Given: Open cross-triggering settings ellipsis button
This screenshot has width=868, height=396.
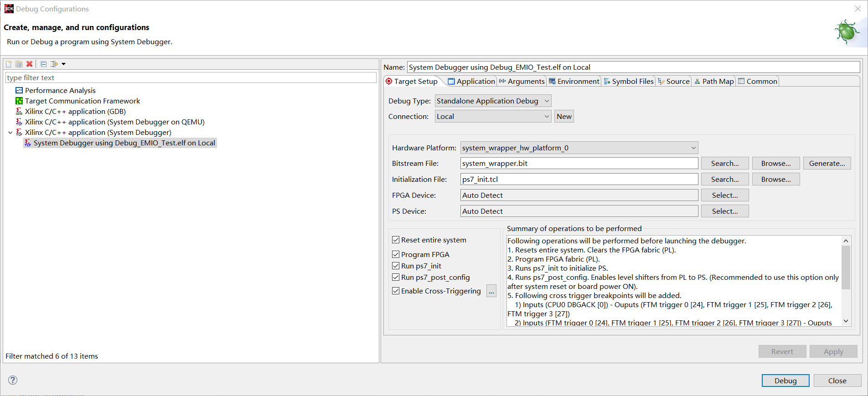Looking at the screenshot, I should click(x=491, y=291).
